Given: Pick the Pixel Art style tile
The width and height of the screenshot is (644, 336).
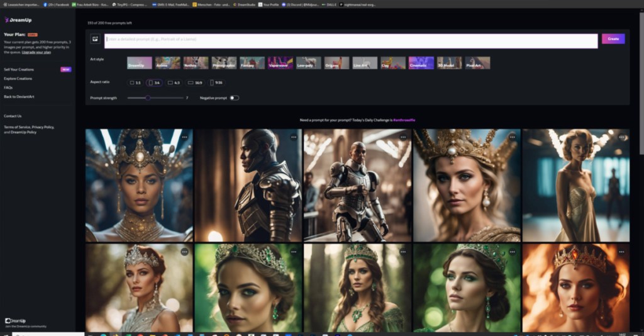Looking at the screenshot, I should click(x=477, y=63).
